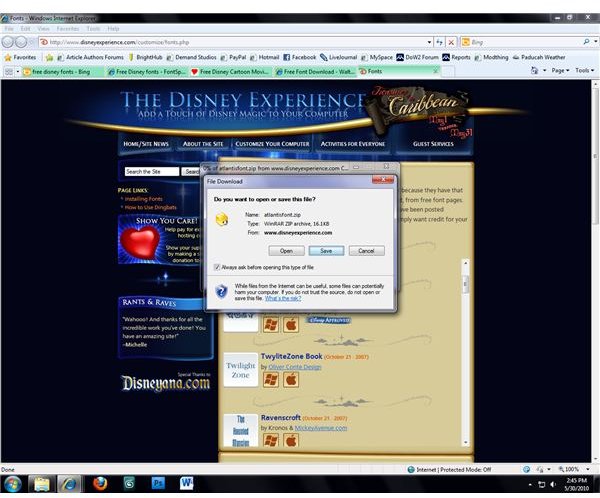Open Customize Your Computer nav link
Screen dimensions: 600x498
[x=272, y=144]
